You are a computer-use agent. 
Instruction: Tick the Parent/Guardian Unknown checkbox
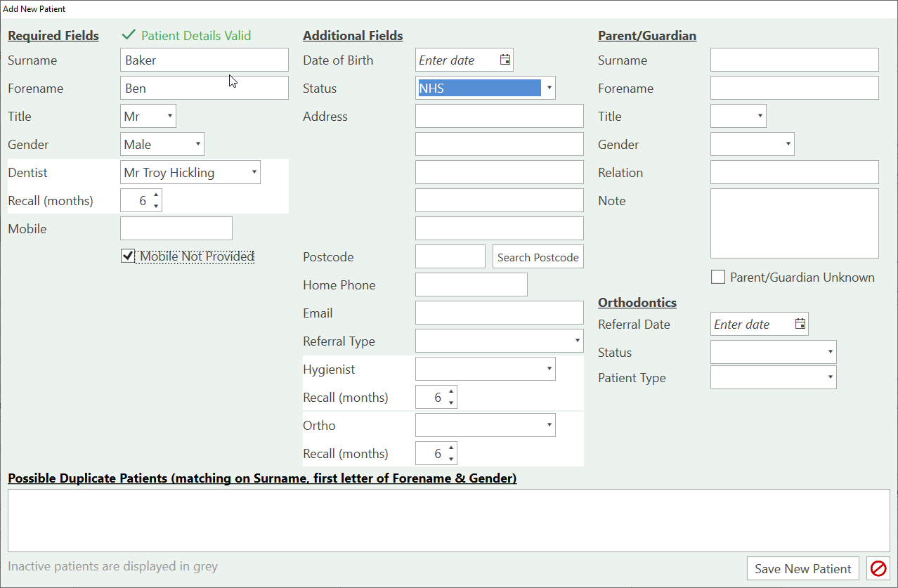(717, 277)
